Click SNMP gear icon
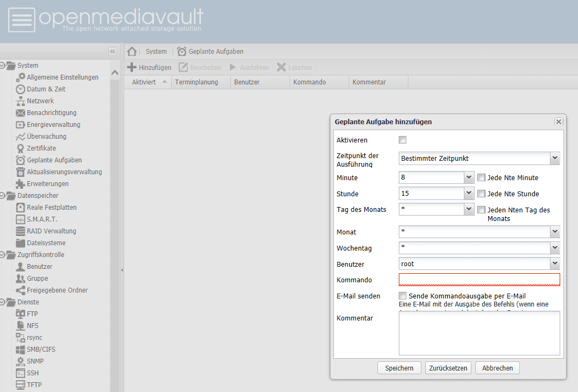This screenshot has width=578, height=392. [20, 361]
